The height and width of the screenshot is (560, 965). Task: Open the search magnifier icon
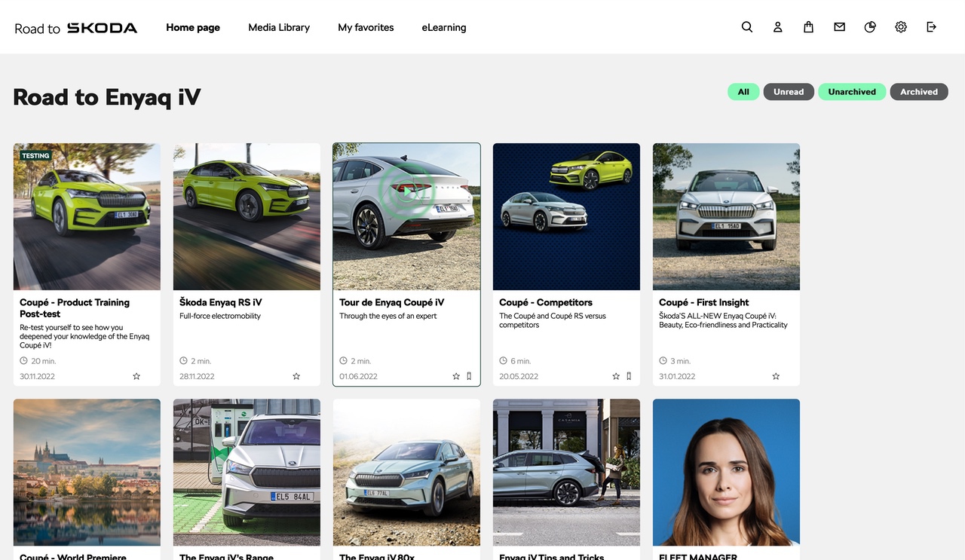pos(747,27)
